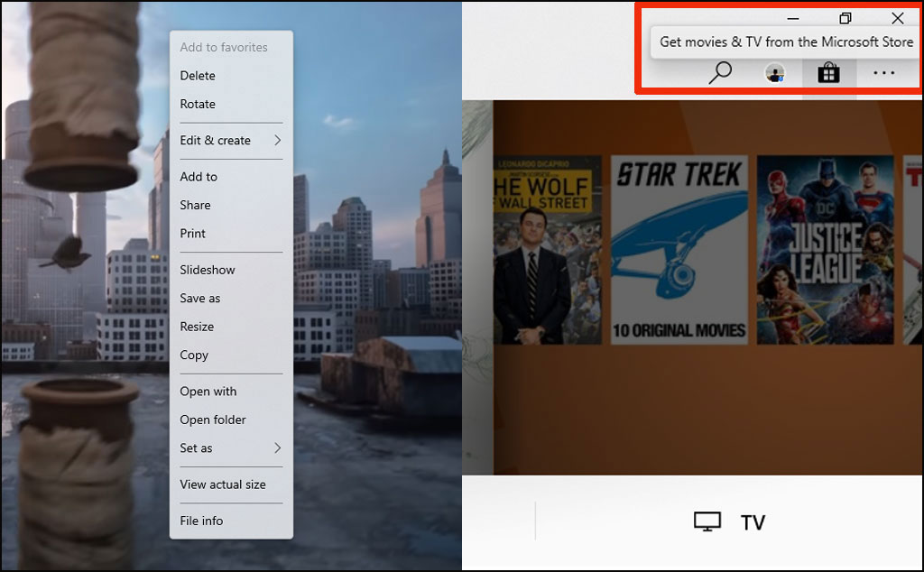Click the search magnifier icon
The height and width of the screenshot is (572, 924).
tap(720, 73)
